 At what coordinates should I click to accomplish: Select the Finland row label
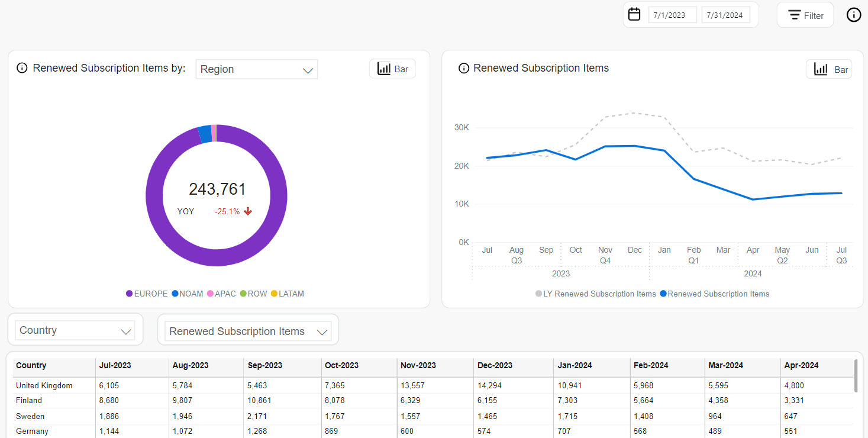(x=29, y=401)
